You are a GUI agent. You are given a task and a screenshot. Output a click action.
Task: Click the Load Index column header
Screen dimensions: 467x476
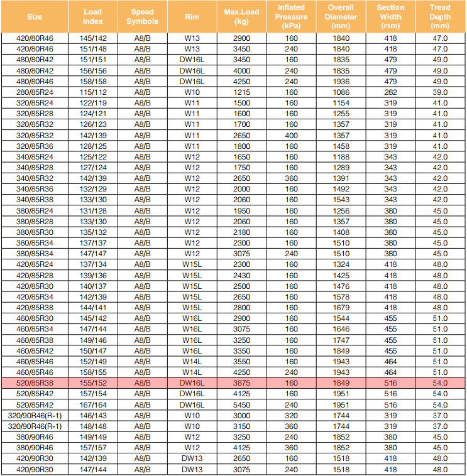[92, 16]
